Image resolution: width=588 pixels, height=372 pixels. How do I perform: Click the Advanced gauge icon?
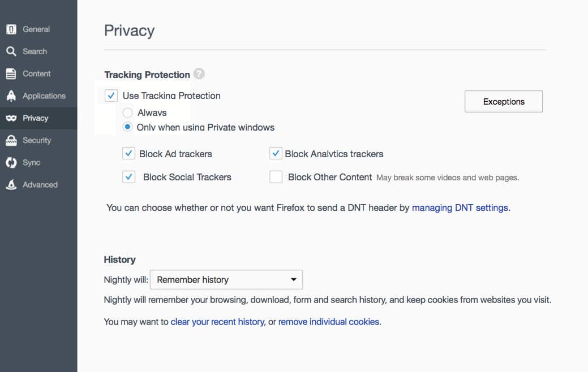click(11, 184)
